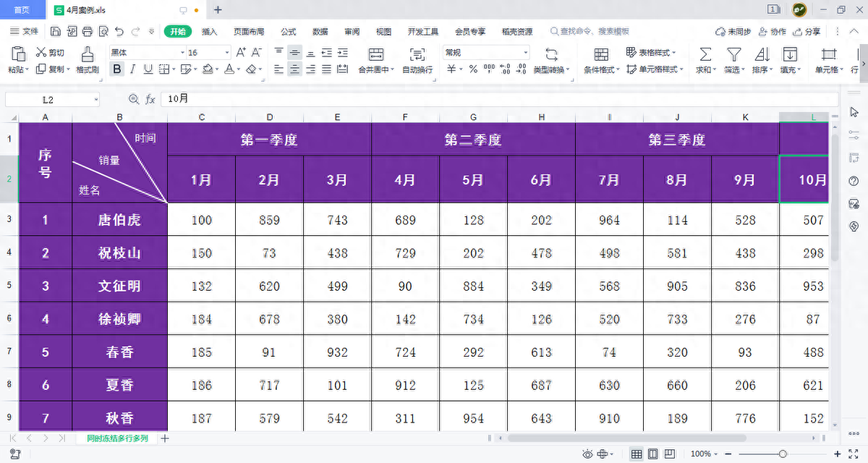Click the zoom slider handle in status bar
The image size is (868, 463).
(x=783, y=454)
